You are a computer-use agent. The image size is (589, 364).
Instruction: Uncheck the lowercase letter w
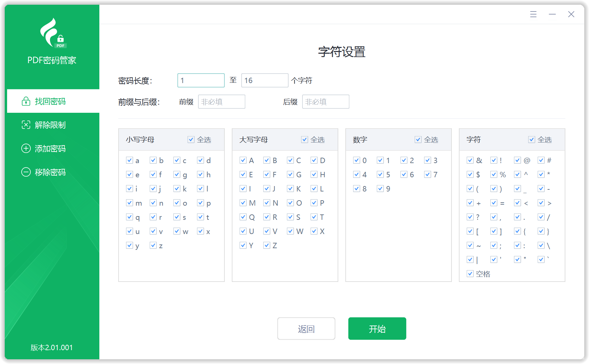[x=177, y=231]
